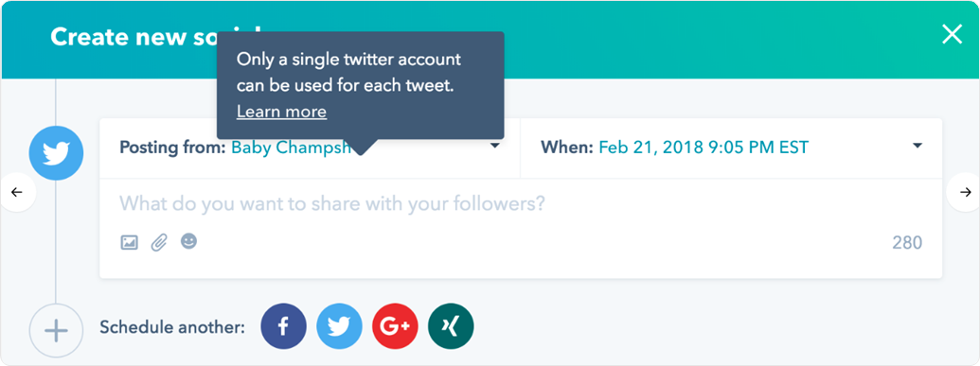Open the emoji picker smiley icon

coord(188,241)
